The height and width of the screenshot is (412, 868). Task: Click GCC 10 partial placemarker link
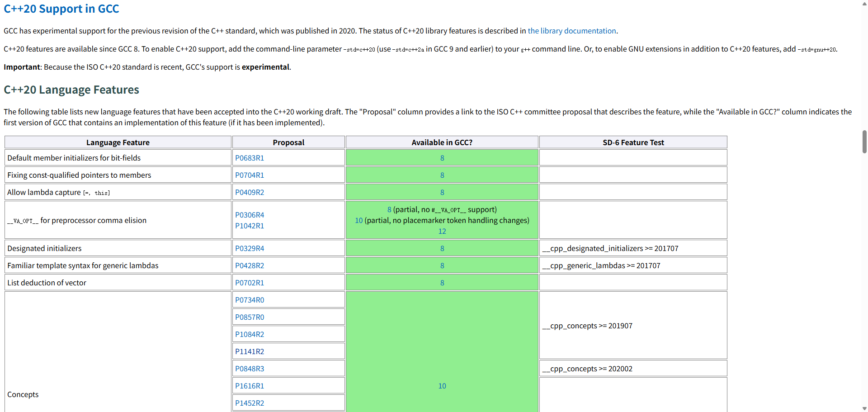tap(359, 220)
